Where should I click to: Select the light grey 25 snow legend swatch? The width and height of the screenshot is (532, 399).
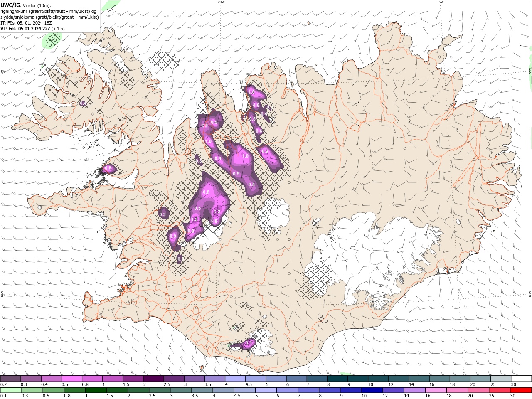pos(501,379)
